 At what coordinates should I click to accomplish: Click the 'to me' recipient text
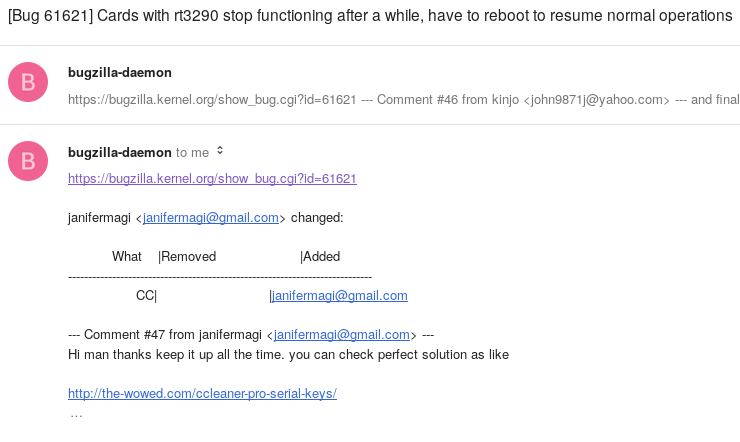(193, 153)
